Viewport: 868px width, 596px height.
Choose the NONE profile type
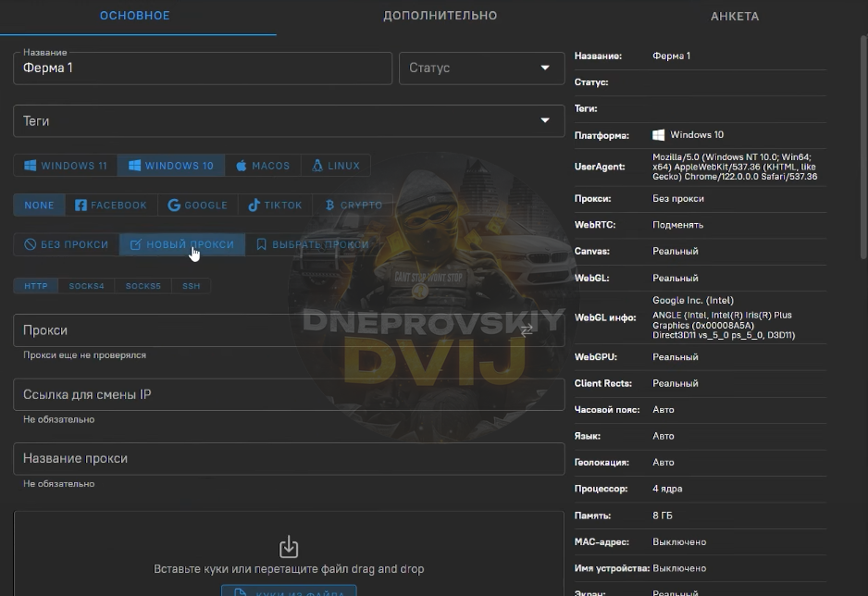39,205
